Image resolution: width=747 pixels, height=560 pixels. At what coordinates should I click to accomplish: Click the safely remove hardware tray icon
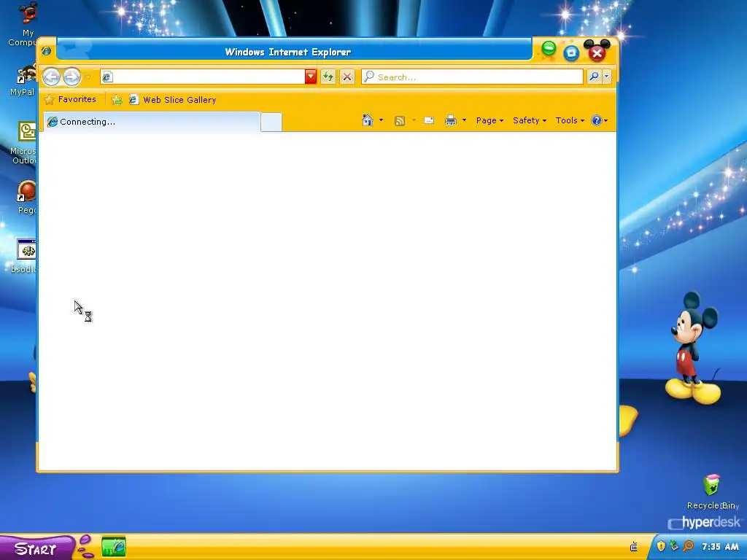(x=674, y=546)
